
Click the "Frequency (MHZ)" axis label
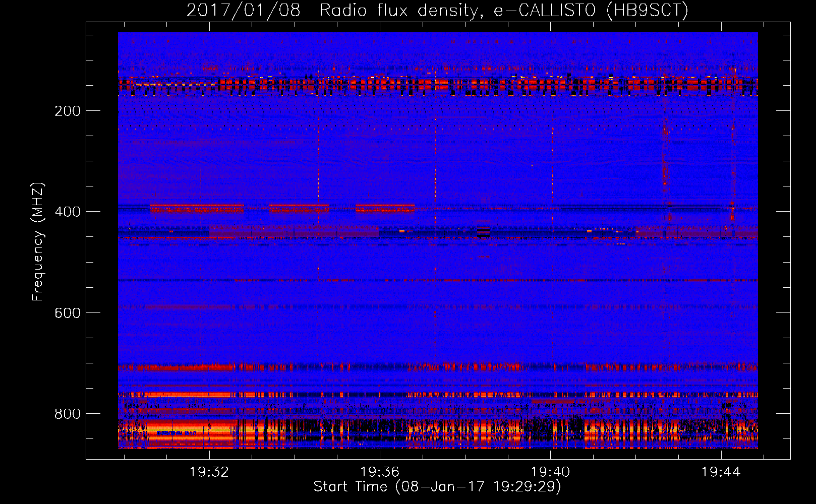pyautogui.click(x=38, y=242)
